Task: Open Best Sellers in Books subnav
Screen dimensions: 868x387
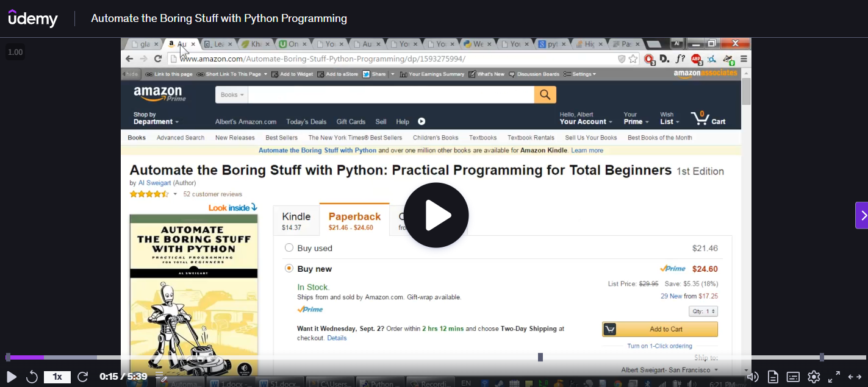Action: pyautogui.click(x=281, y=138)
